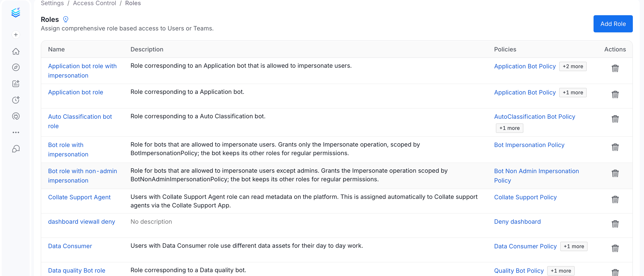Open Quality Bot Policy link
The height and width of the screenshot is (276, 644).
519,271
